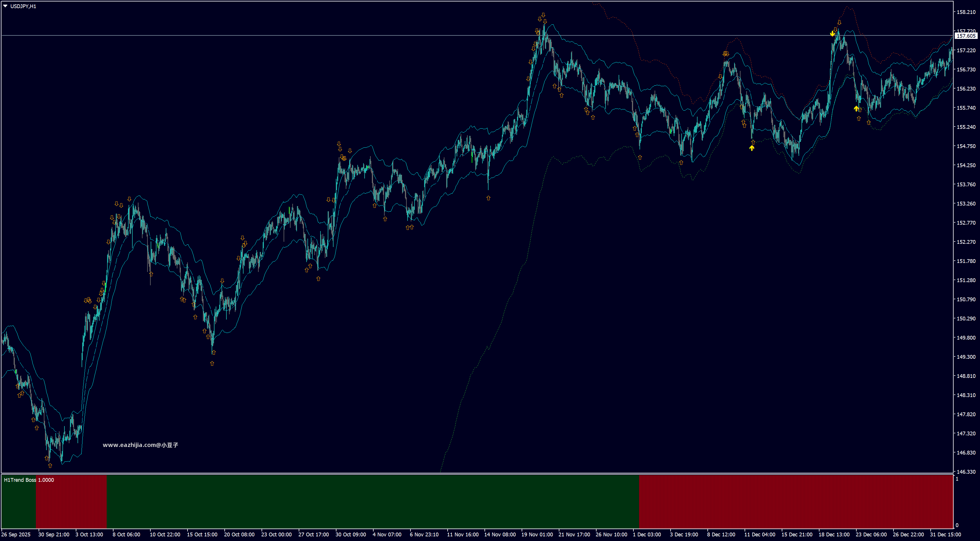Click the 150.790 price scale label
The image size is (980, 541).
[x=966, y=300]
